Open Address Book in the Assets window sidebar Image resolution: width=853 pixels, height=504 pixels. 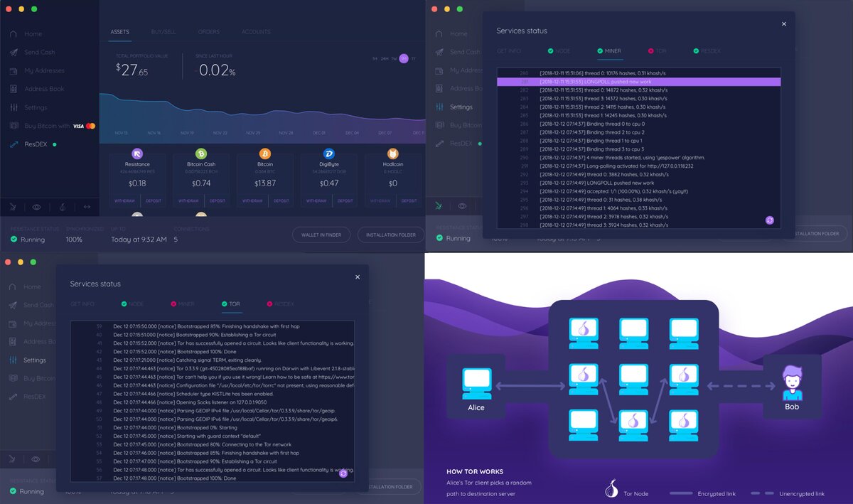coord(36,90)
